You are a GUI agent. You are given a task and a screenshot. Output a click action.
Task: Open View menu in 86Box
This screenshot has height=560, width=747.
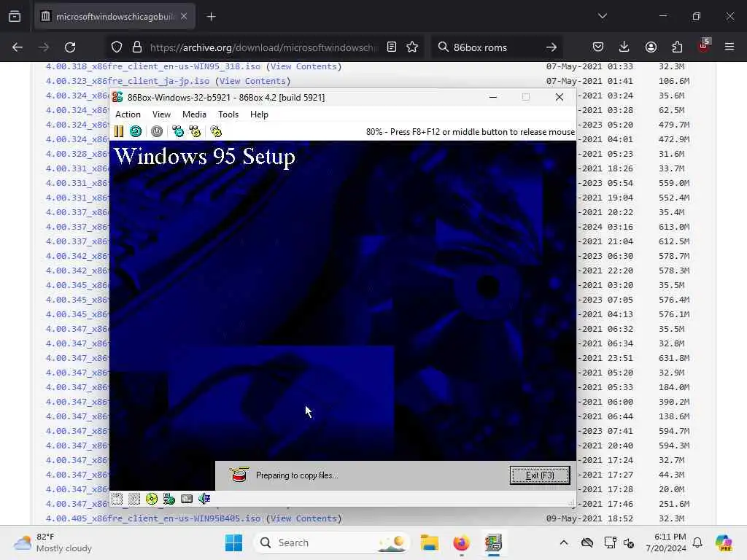pos(161,114)
